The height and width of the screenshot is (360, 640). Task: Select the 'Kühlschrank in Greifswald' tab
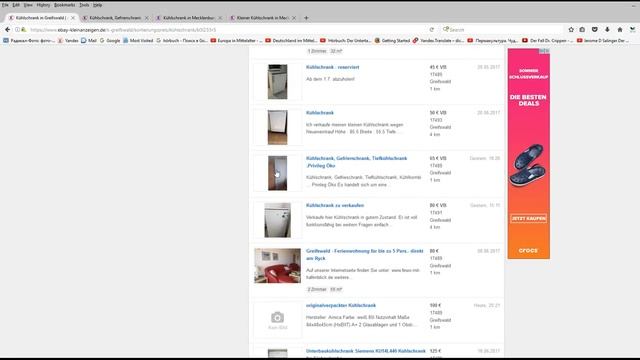pyautogui.click(x=41, y=18)
